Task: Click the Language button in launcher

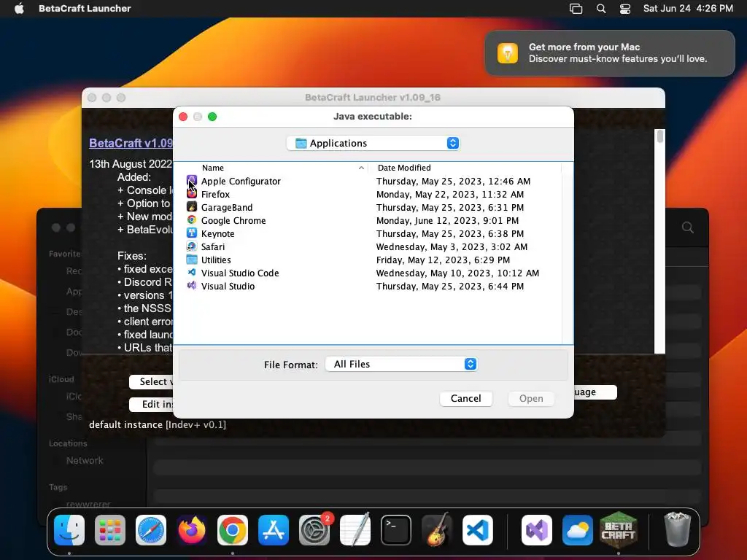Action: 595,392
